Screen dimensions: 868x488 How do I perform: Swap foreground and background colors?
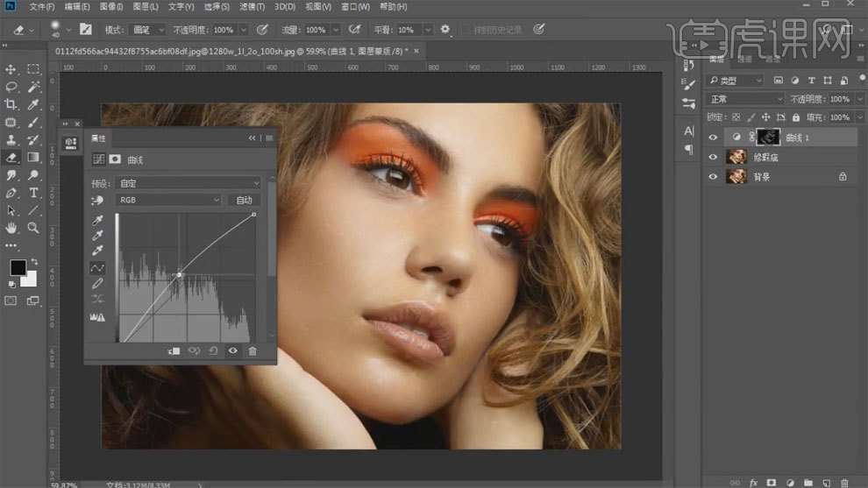(34, 261)
